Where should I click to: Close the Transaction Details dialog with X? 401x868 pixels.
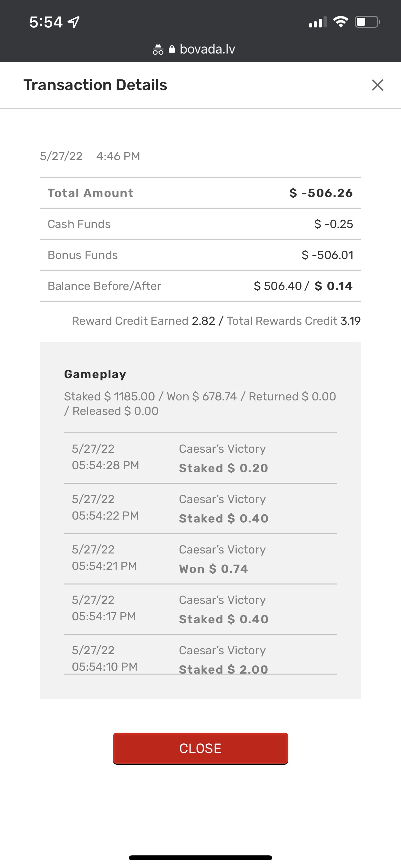(377, 85)
